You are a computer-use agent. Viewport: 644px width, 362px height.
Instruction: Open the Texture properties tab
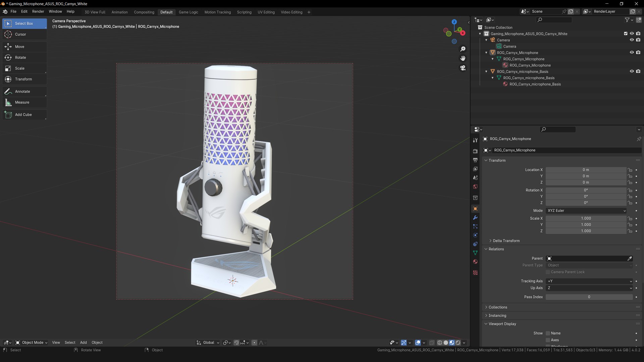point(475,273)
